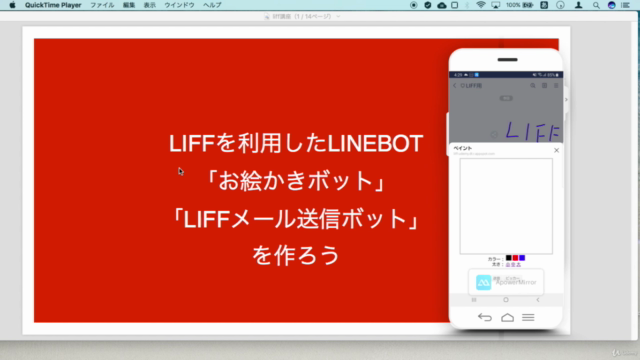Click slide text 「お絵かきボット」
Viewport: 640px width, 360px height.
[x=296, y=181]
